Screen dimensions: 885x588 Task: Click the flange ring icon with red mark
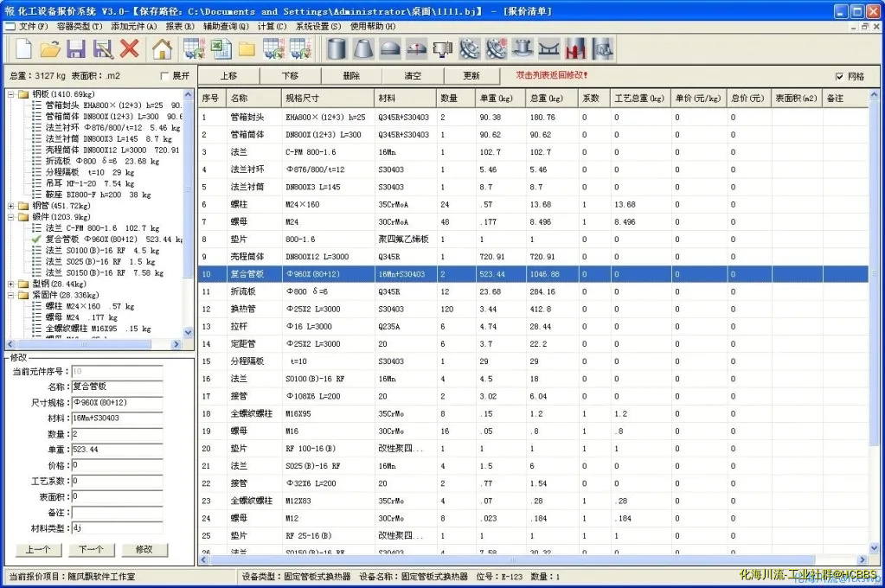pos(496,49)
